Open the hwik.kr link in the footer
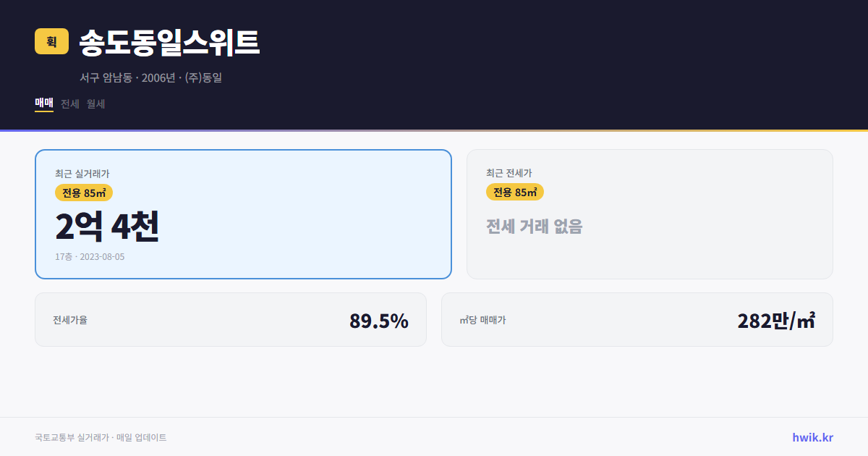 812,437
